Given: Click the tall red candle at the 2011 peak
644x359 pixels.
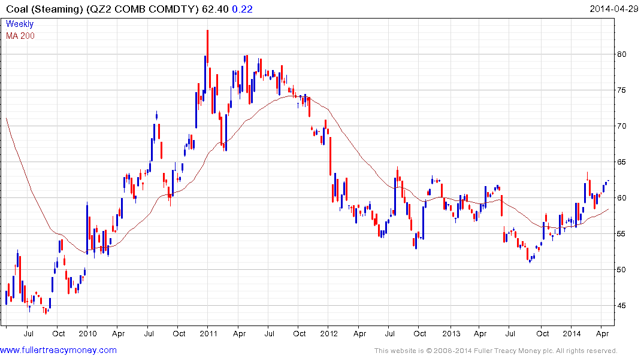Looking at the screenshot, I should (x=207, y=48).
